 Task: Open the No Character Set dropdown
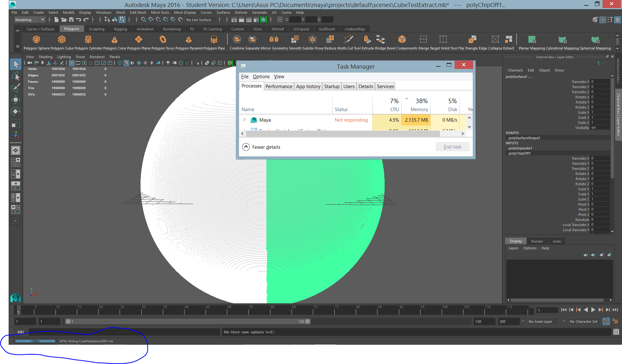tap(584, 322)
